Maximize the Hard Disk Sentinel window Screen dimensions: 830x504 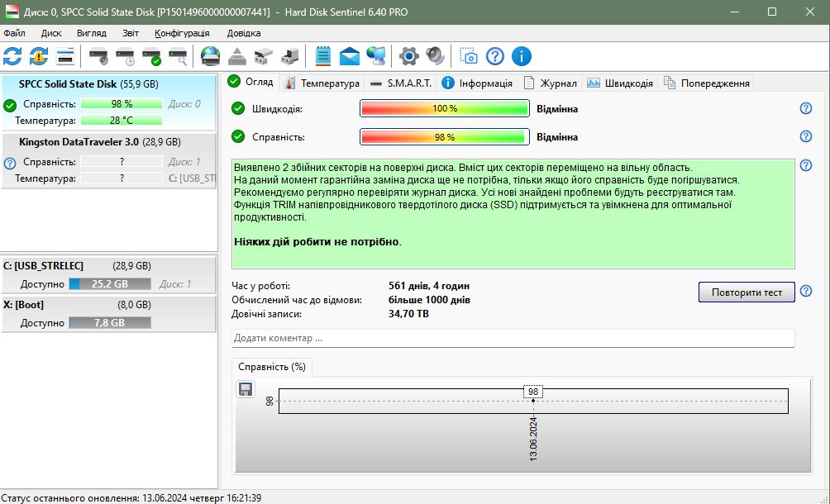click(772, 12)
